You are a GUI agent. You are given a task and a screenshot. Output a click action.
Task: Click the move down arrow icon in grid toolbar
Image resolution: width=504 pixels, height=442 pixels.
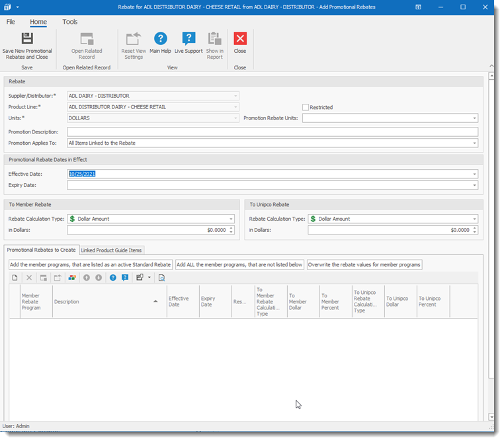pyautogui.click(x=99, y=277)
